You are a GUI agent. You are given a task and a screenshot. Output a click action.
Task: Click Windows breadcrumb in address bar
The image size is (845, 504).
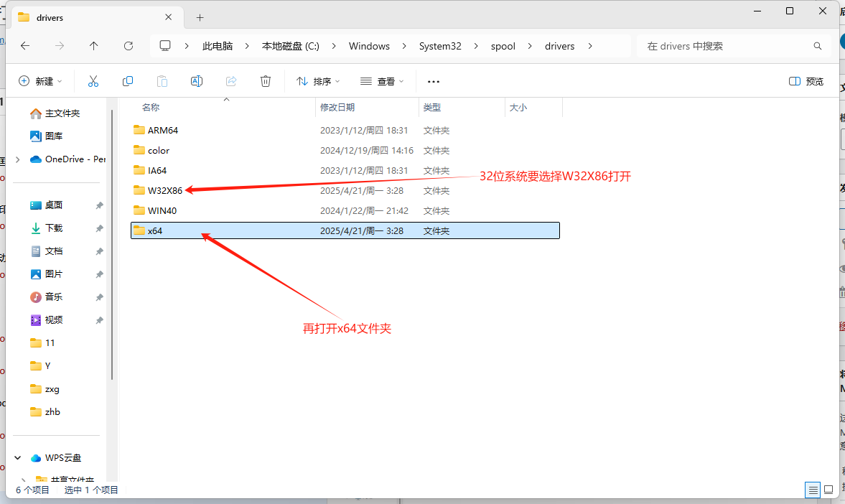click(369, 47)
